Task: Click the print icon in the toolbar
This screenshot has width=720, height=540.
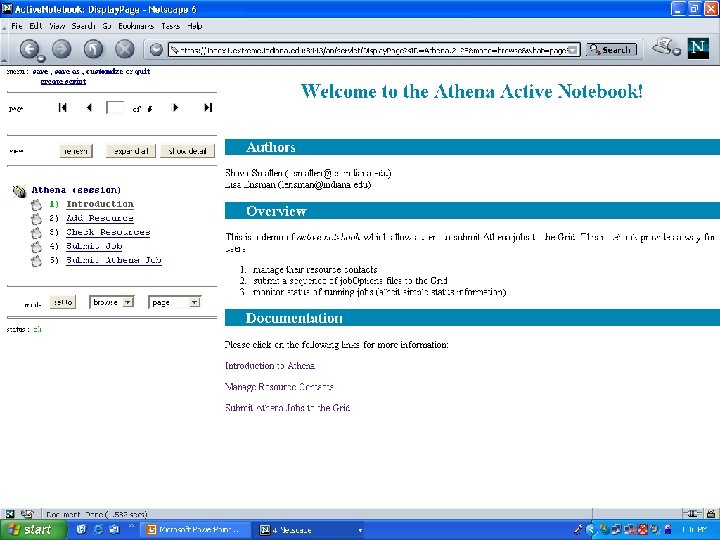Action: (x=664, y=46)
